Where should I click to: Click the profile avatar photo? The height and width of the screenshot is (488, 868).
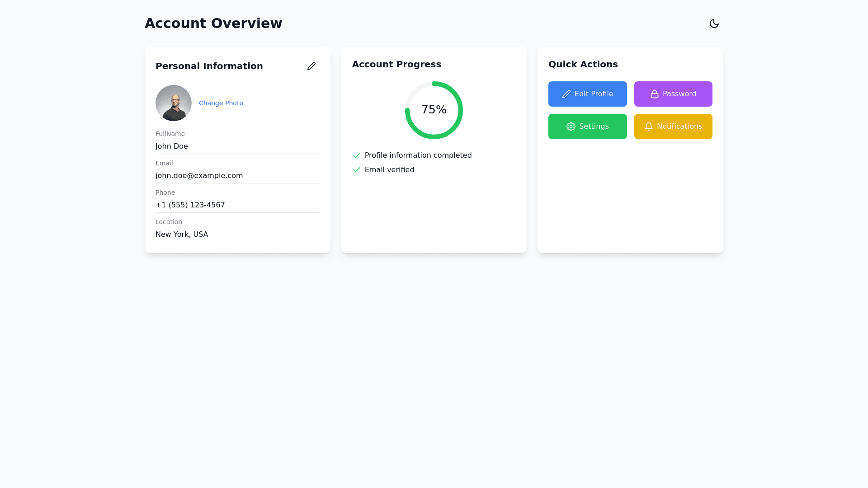coord(174,103)
